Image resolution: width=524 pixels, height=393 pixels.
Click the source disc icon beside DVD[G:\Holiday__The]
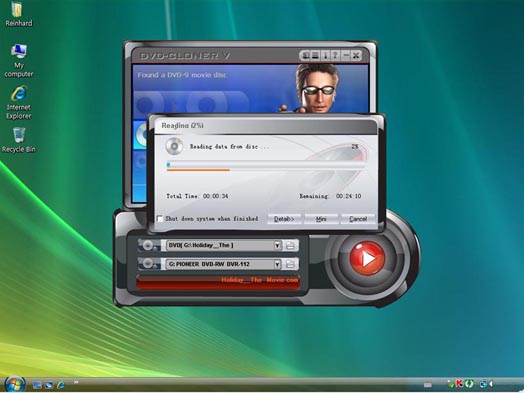[148, 246]
